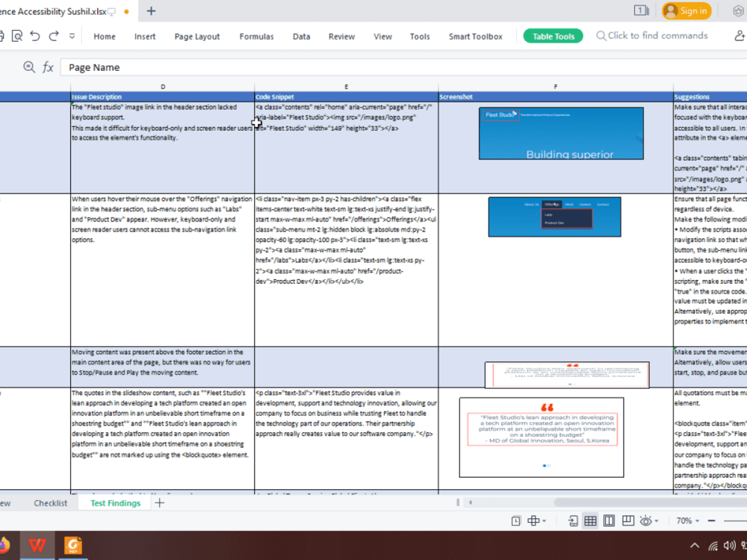Select the column D header

click(x=162, y=87)
